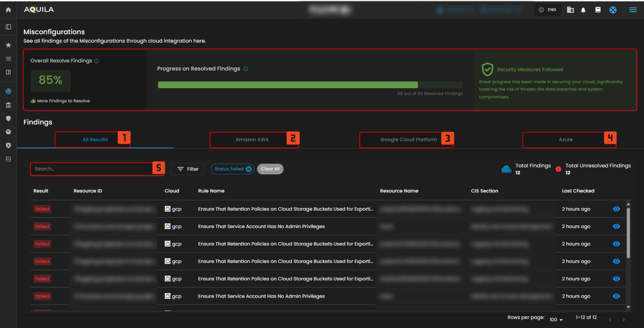Open the ENG language selector
The image size is (644, 328).
(x=547, y=10)
